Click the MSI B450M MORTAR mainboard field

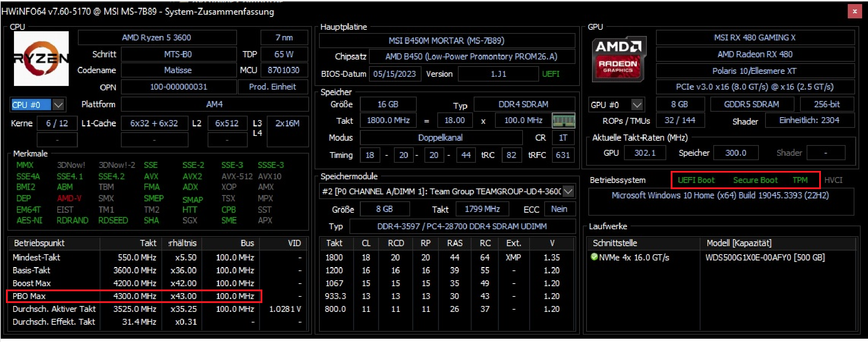446,40
